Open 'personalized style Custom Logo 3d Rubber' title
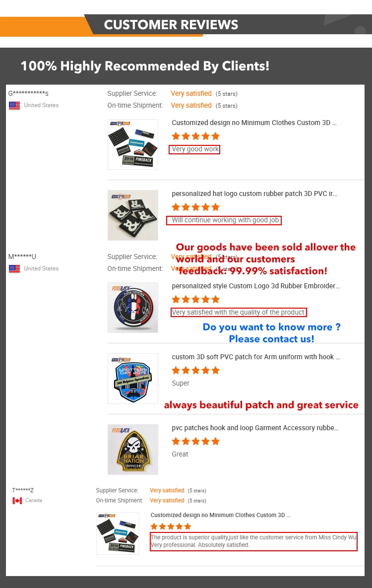 point(256,286)
